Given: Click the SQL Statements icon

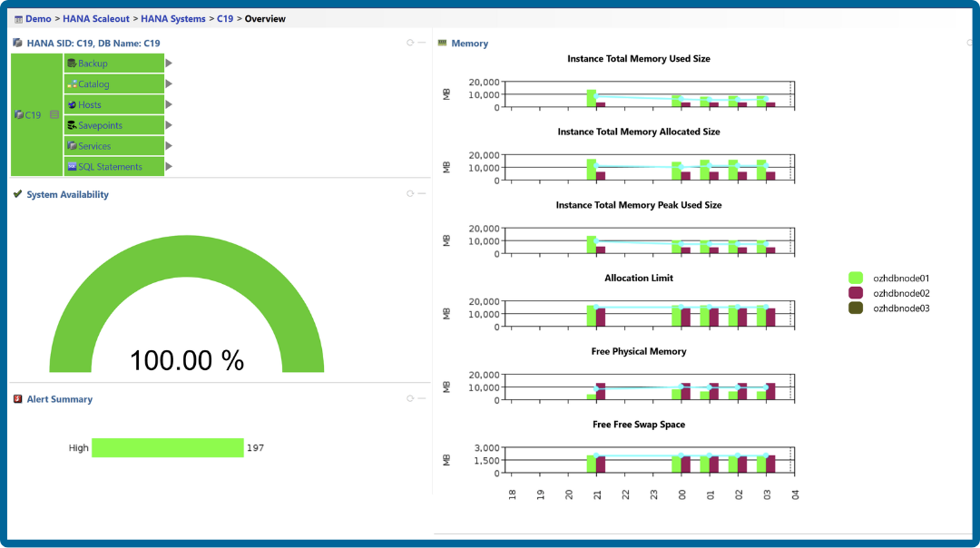Looking at the screenshot, I should point(72,166).
